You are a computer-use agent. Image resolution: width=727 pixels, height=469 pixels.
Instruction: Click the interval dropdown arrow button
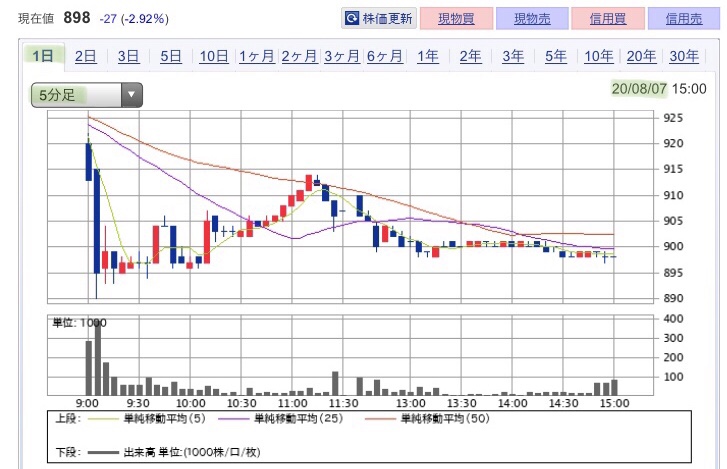[x=132, y=95]
